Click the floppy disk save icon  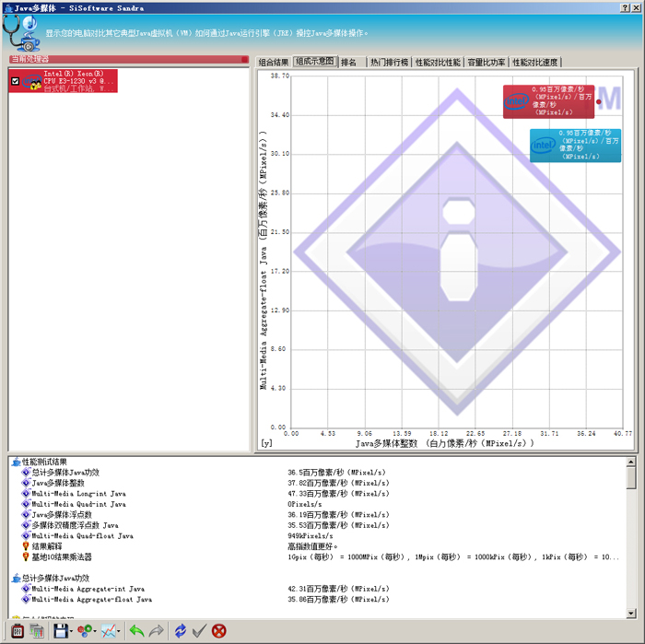click(61, 631)
